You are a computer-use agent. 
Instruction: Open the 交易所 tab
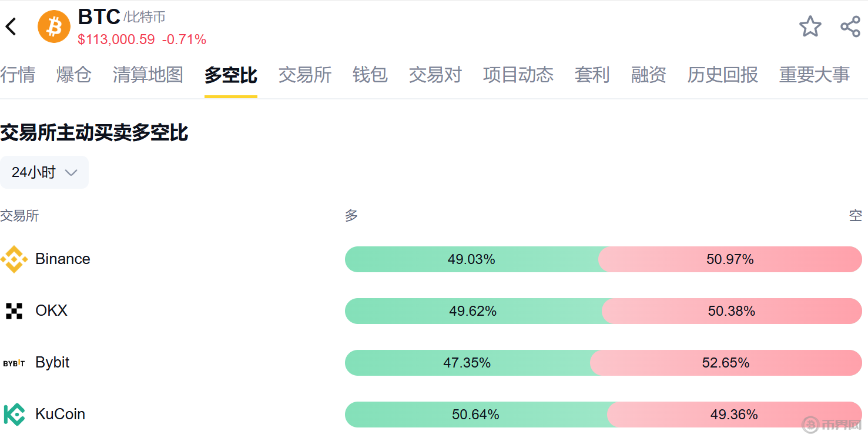(x=305, y=75)
